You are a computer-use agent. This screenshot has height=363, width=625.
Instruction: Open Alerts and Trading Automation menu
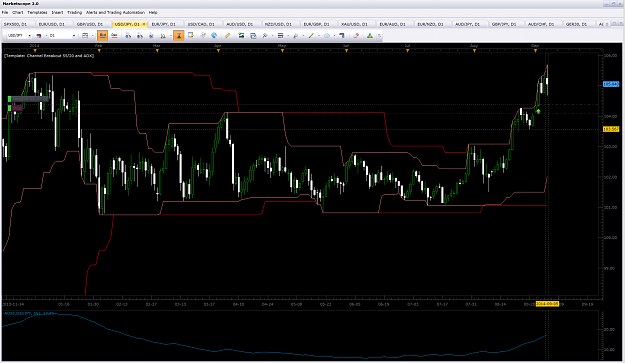click(115, 12)
